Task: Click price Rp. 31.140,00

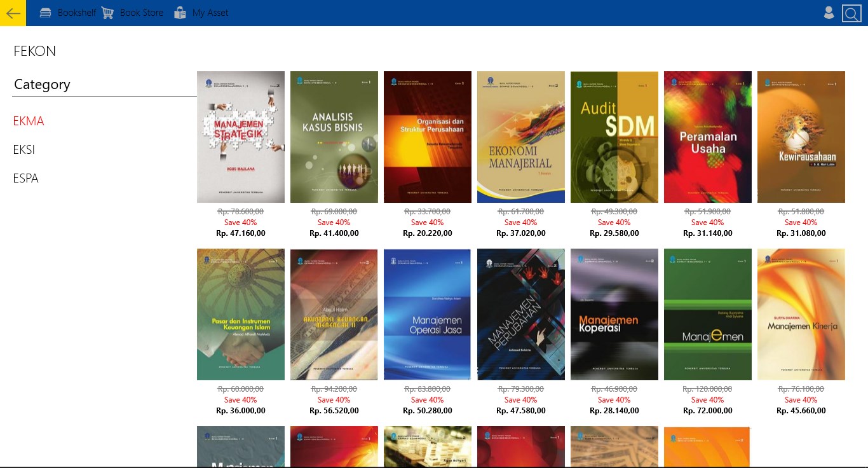Action: click(708, 233)
